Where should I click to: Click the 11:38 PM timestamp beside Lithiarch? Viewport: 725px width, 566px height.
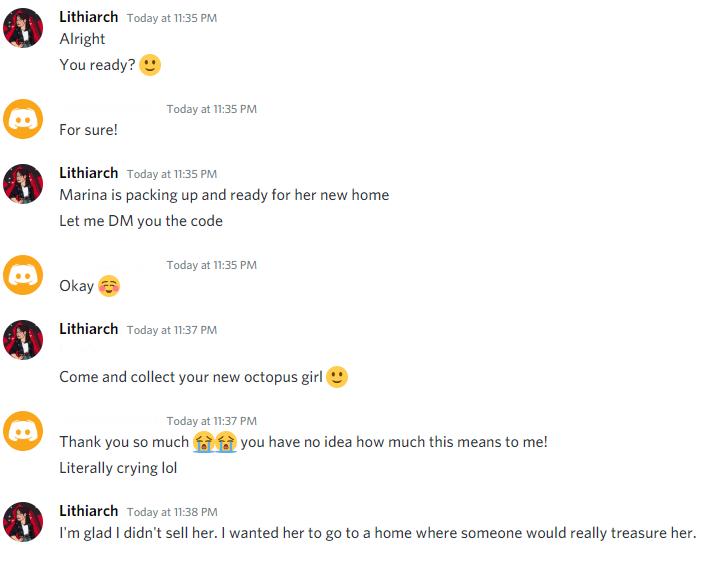coord(172,512)
